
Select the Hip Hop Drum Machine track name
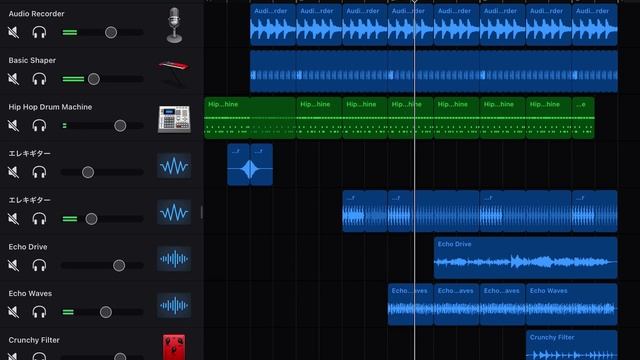[50, 107]
